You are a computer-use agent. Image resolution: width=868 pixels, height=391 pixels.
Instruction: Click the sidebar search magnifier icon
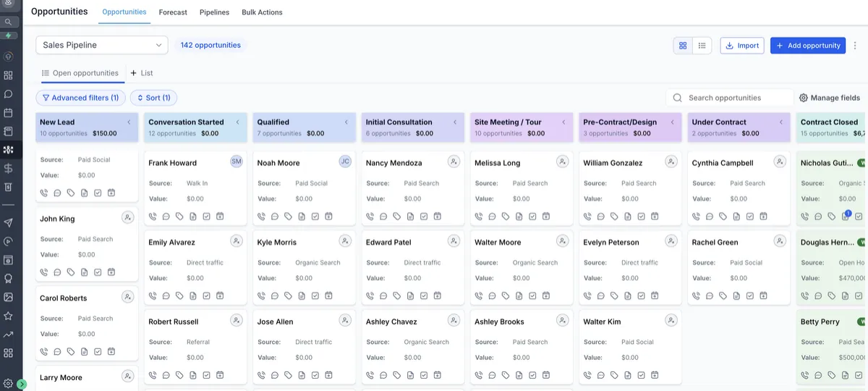pos(9,22)
